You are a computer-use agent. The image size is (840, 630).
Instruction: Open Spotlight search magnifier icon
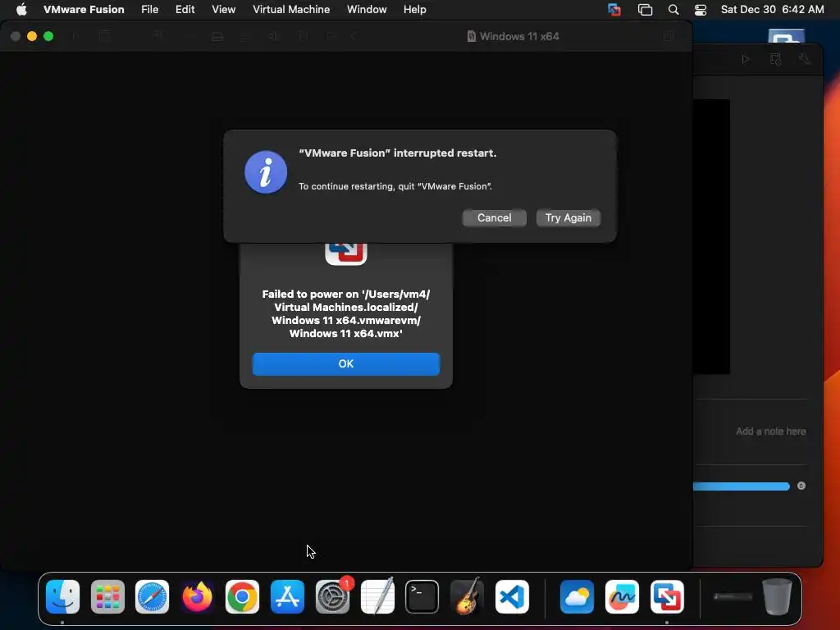coord(673,10)
